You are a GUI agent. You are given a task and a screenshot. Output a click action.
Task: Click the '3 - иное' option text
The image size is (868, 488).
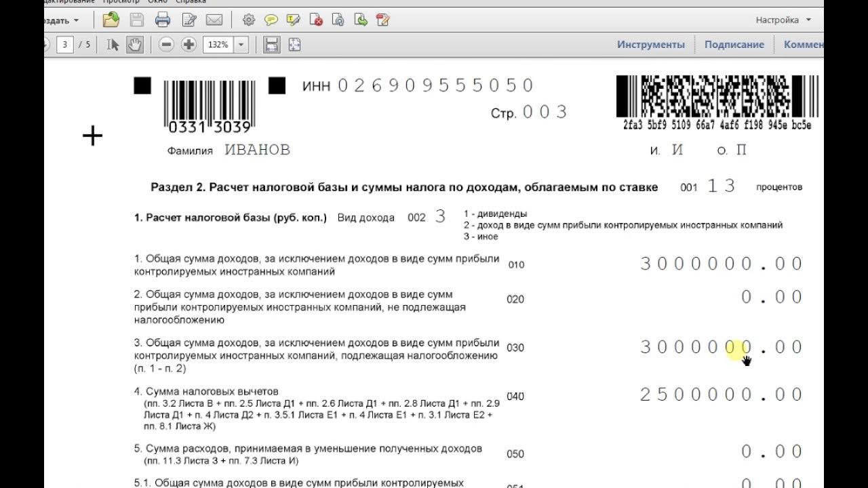[x=481, y=237]
